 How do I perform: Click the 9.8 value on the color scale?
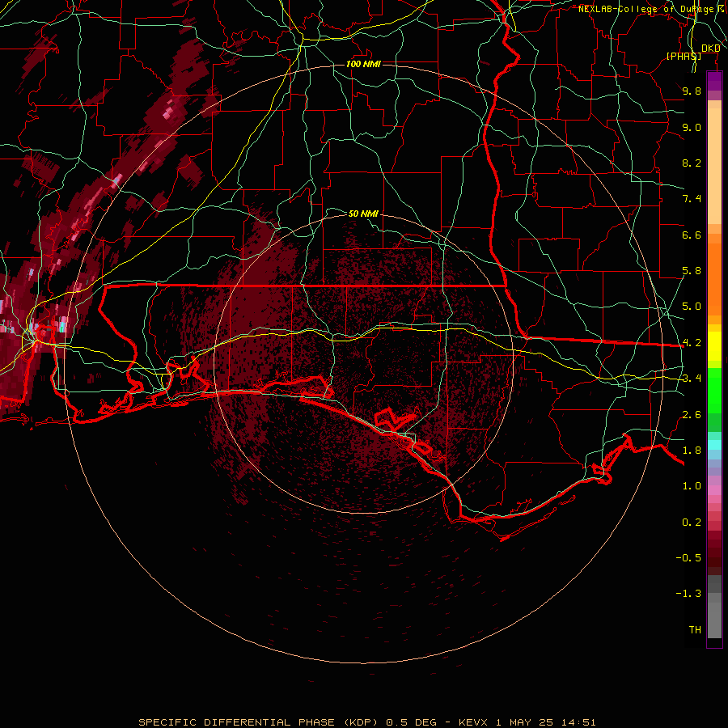(x=692, y=91)
